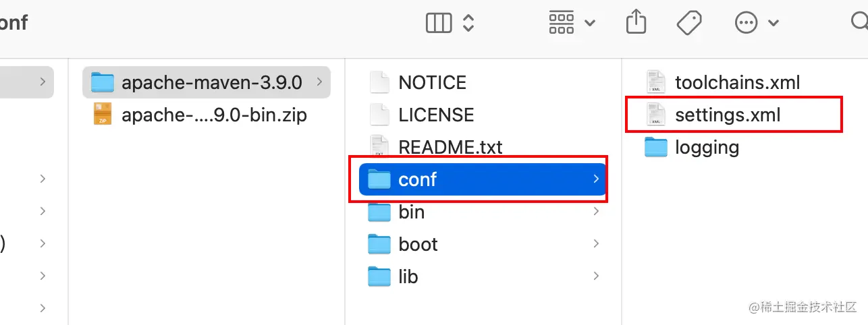Select apache-....9.0-bin.zip file name
The image size is (868, 325).
pyautogui.click(x=214, y=115)
